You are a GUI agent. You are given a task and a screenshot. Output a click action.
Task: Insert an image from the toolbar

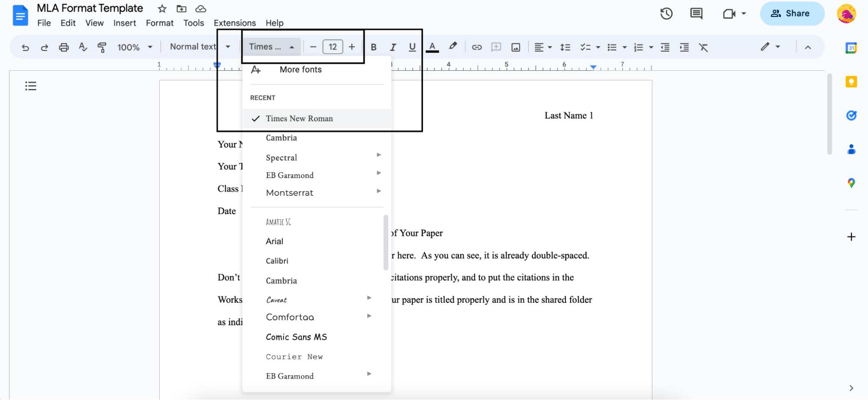coord(515,47)
